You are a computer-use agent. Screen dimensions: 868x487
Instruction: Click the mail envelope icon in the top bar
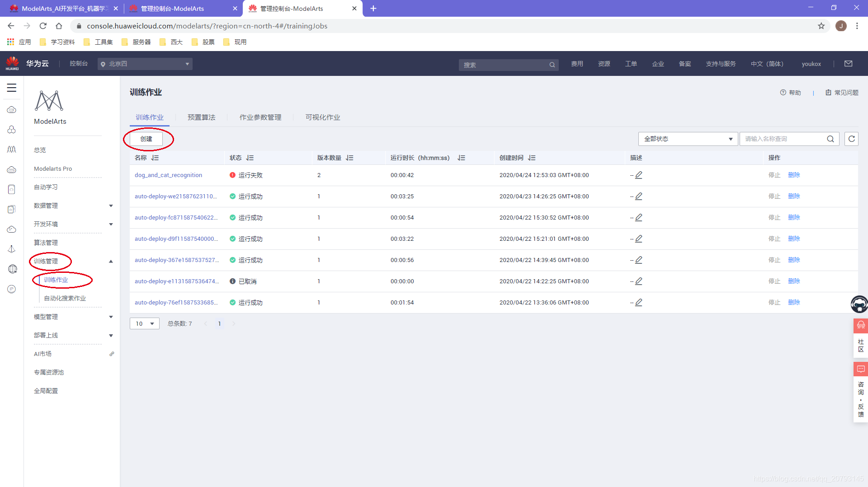(x=849, y=64)
